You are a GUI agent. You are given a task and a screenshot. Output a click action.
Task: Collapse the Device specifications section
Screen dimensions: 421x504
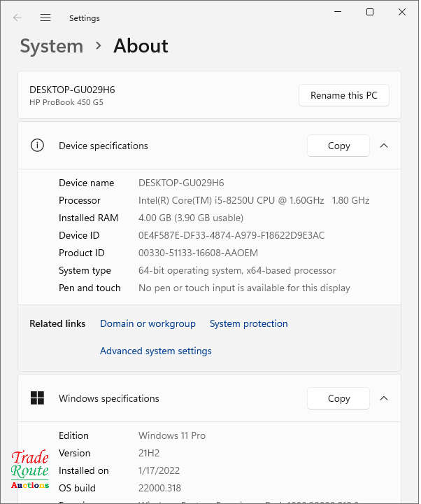tap(384, 146)
